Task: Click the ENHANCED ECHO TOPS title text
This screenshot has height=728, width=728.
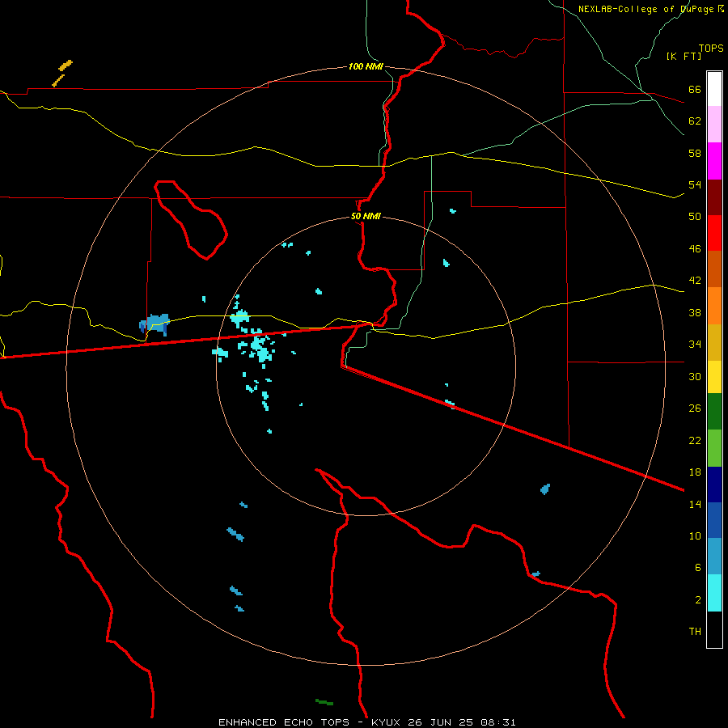Action: tap(284, 722)
